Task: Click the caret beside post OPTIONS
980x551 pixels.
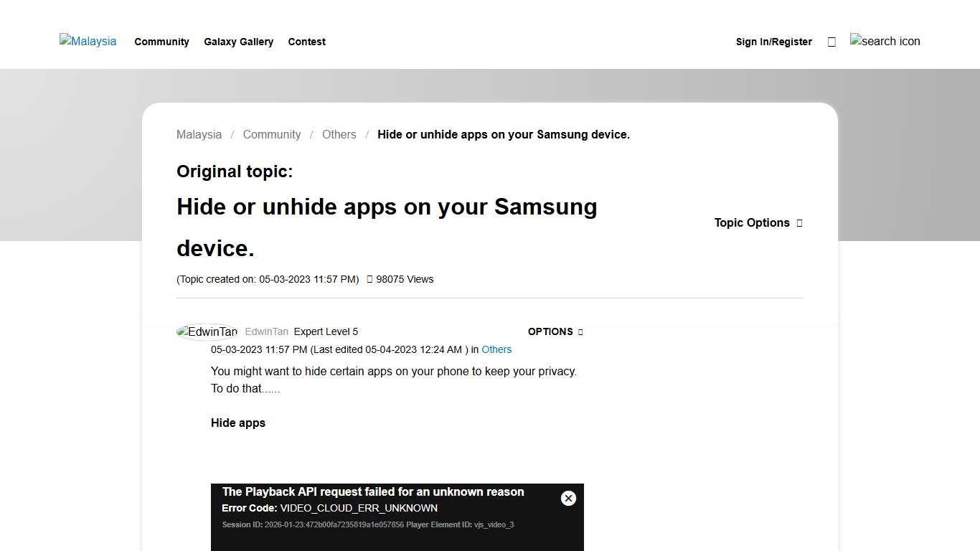Action: pos(581,331)
